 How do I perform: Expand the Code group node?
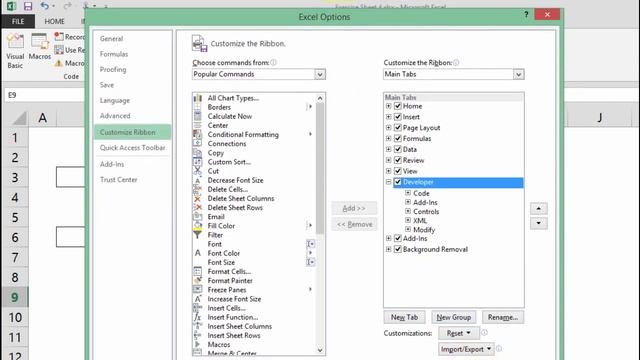coord(408,193)
